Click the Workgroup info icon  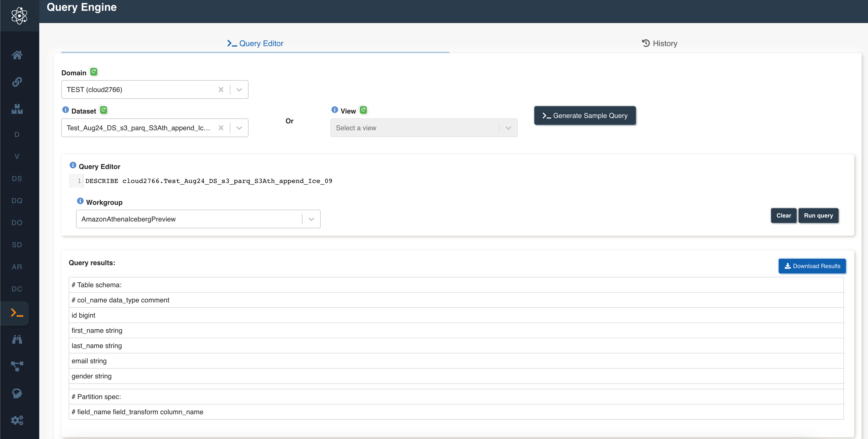(x=80, y=201)
